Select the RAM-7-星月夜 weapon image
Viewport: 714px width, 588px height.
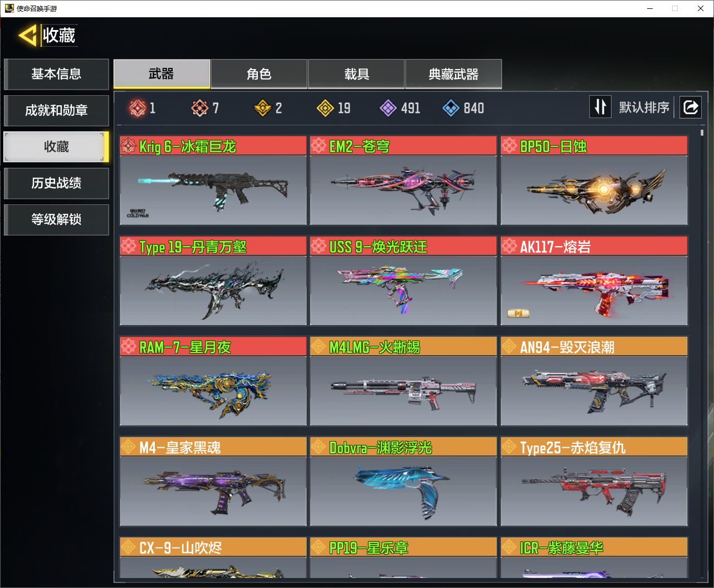[x=213, y=391]
